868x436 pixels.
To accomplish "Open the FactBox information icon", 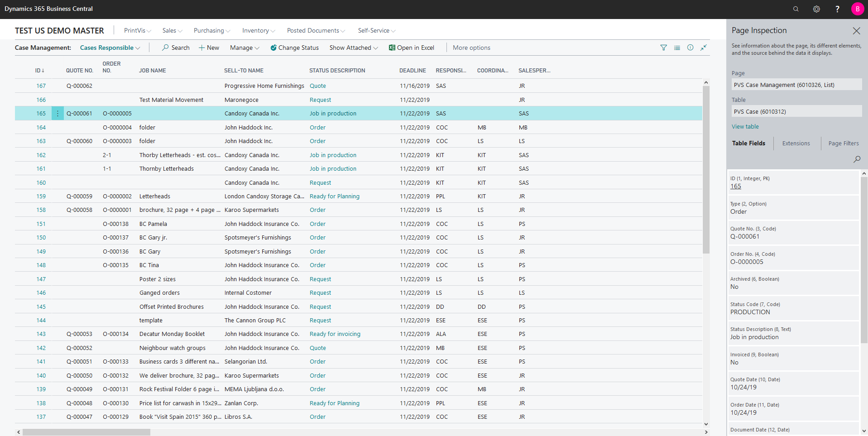I will (690, 48).
